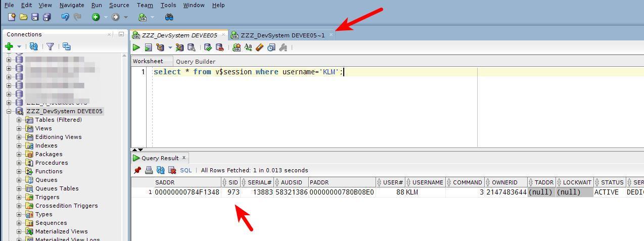The image size is (644, 241).
Task: Open the Explain Plan dropdown arrow
Action: click(x=170, y=48)
